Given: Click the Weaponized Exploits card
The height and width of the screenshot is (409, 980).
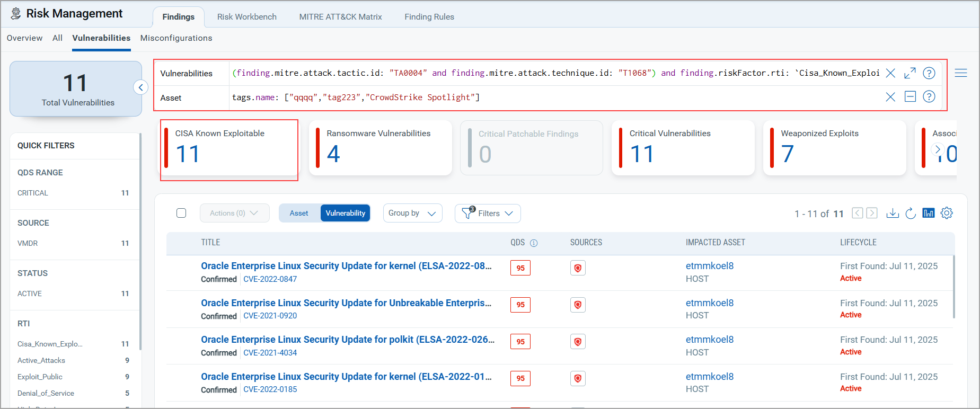Looking at the screenshot, I should coord(835,148).
